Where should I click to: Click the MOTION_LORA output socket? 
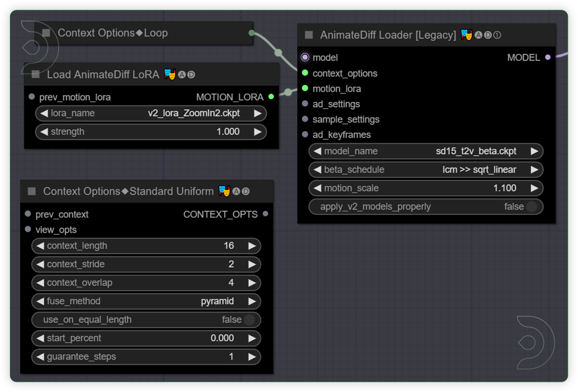tap(271, 96)
